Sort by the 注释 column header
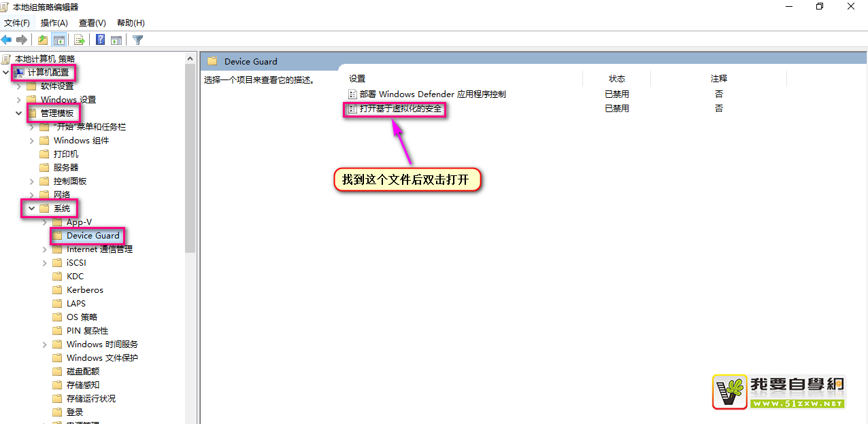 pos(719,79)
